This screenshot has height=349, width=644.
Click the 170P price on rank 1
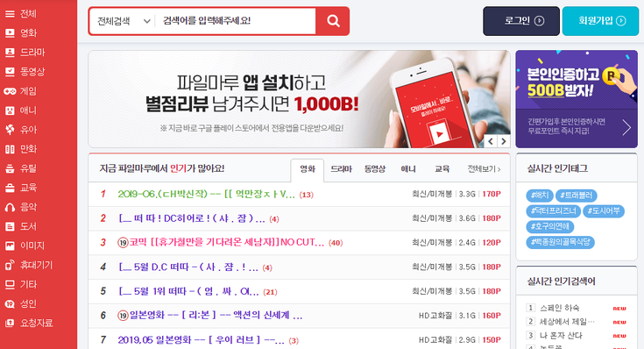point(492,194)
